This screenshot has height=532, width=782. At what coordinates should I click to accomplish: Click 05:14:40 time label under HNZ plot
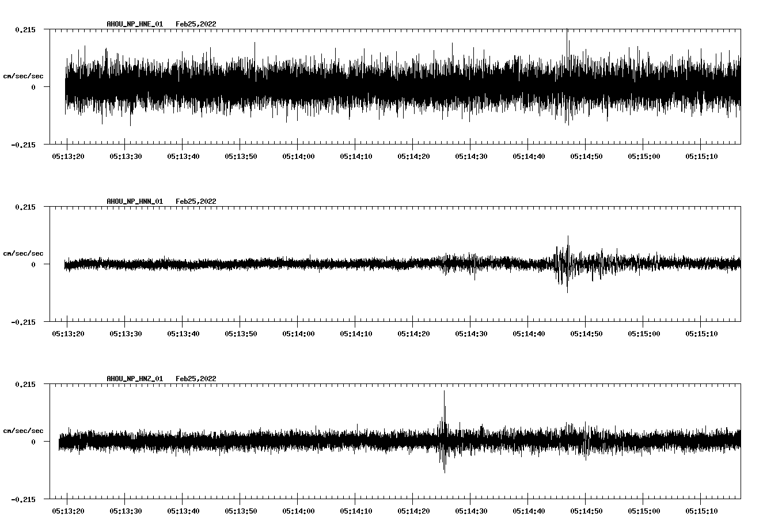point(529,511)
